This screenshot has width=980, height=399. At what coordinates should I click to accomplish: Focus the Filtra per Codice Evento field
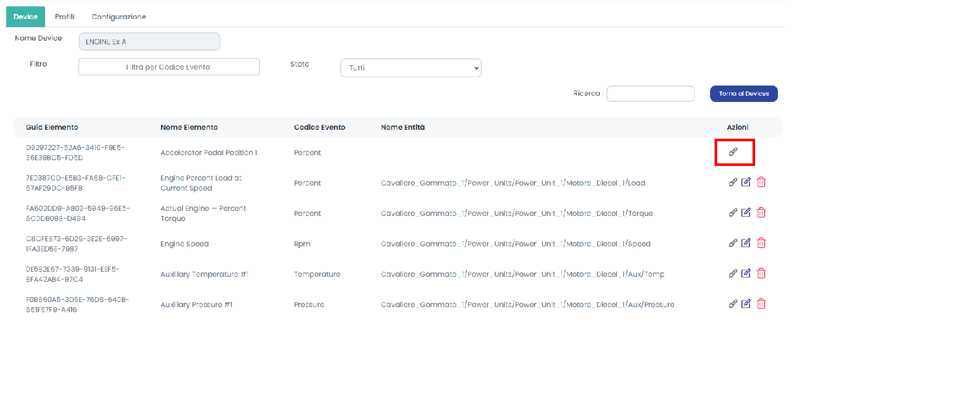coord(169,67)
